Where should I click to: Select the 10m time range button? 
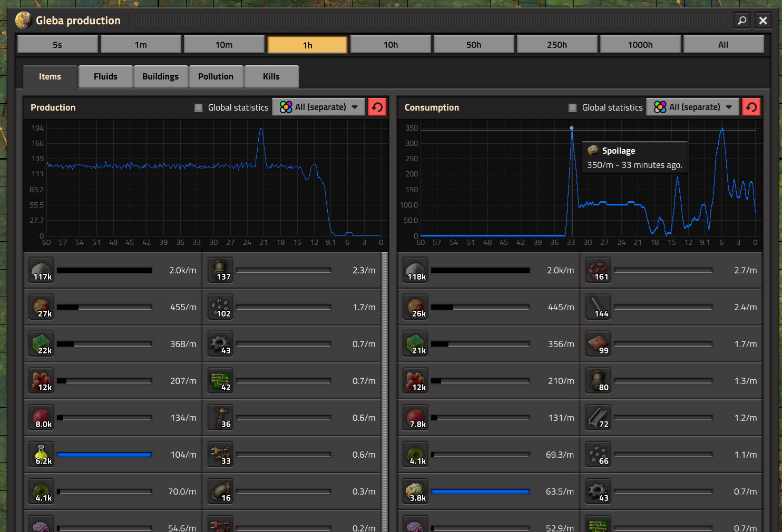(x=224, y=45)
